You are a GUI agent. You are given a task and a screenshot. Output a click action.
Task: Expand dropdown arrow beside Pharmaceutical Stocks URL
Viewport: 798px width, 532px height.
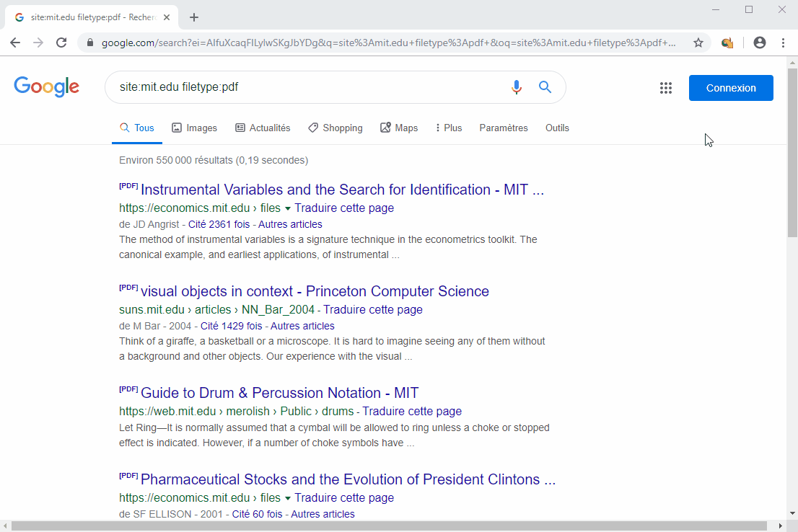coord(288,498)
